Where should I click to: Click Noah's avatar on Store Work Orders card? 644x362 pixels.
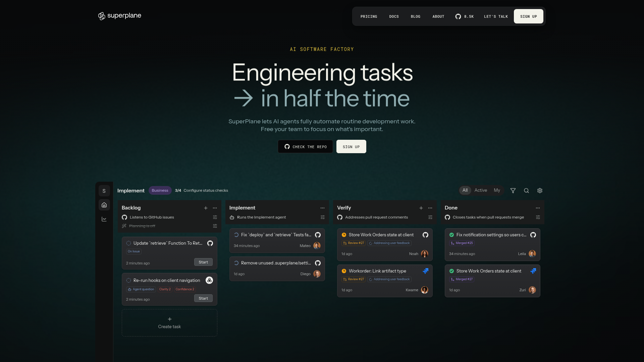tap(425, 254)
